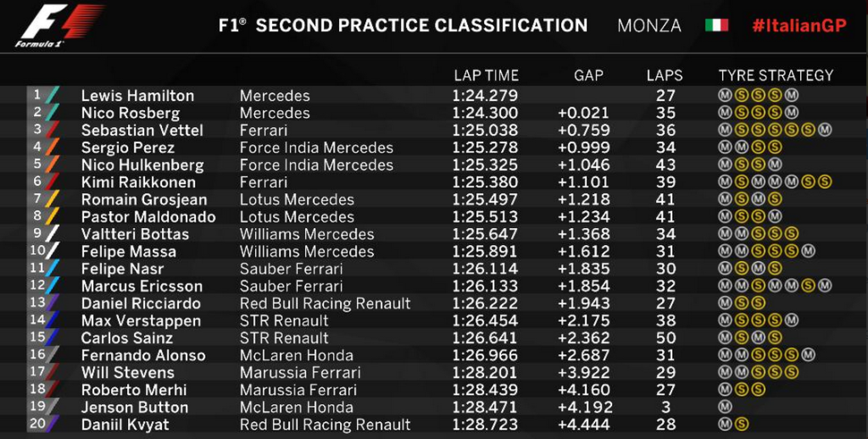Click the GAP column header

pos(588,75)
